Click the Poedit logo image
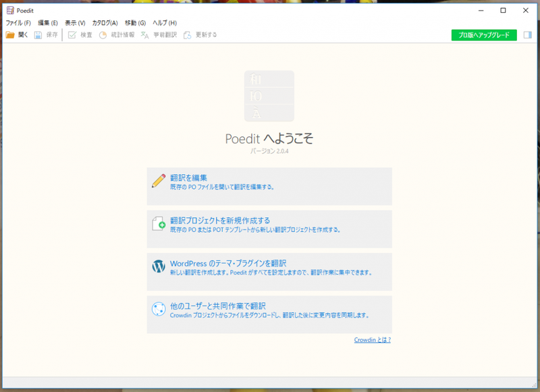This screenshot has height=392, width=540. click(x=269, y=95)
